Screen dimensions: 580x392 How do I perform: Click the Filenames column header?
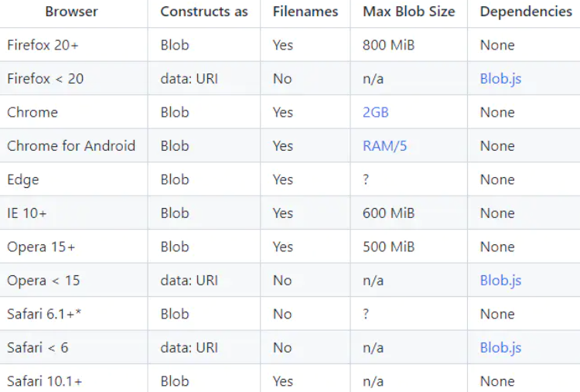coord(305,12)
